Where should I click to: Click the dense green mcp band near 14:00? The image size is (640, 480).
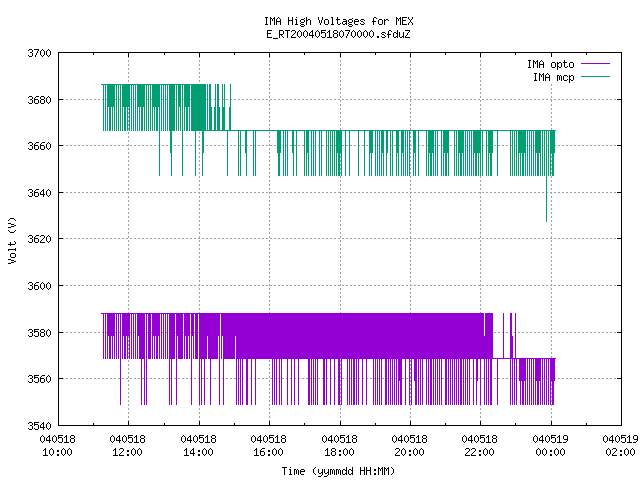[198, 107]
